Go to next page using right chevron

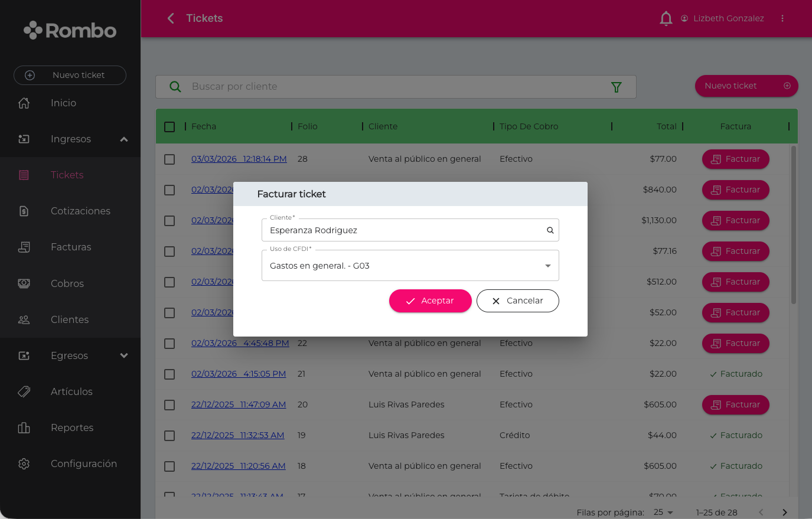[x=784, y=512]
